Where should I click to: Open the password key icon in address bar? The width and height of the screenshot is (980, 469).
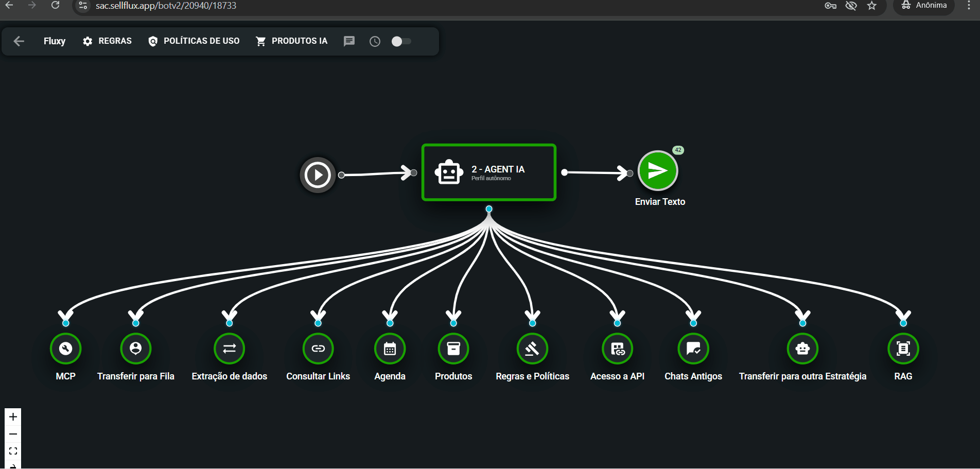[830, 6]
